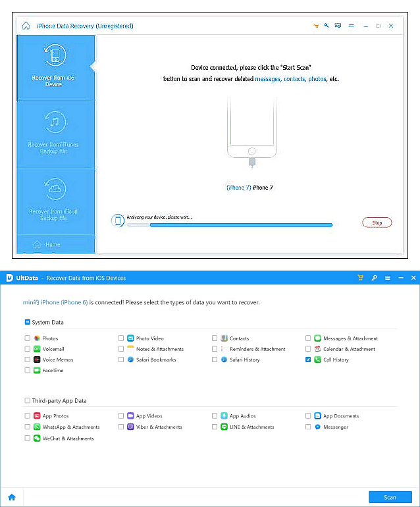The image size is (420, 507).
Task: Click the App Audios icon
Action: point(224,416)
